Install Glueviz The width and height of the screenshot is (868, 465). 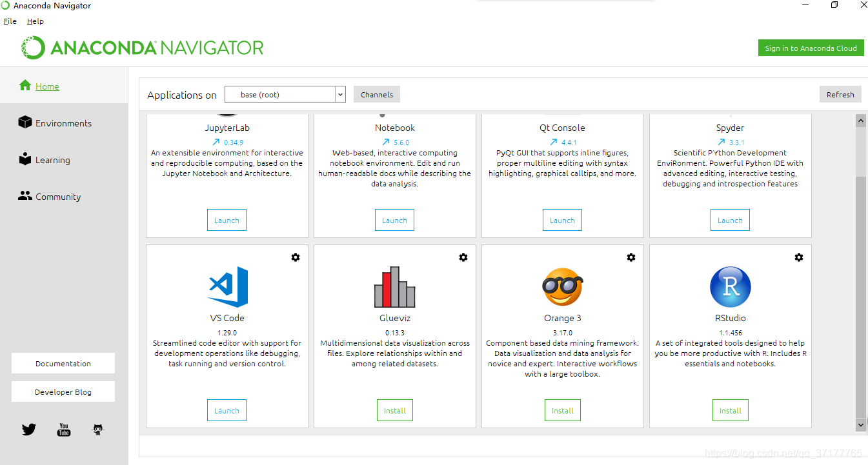coord(395,410)
